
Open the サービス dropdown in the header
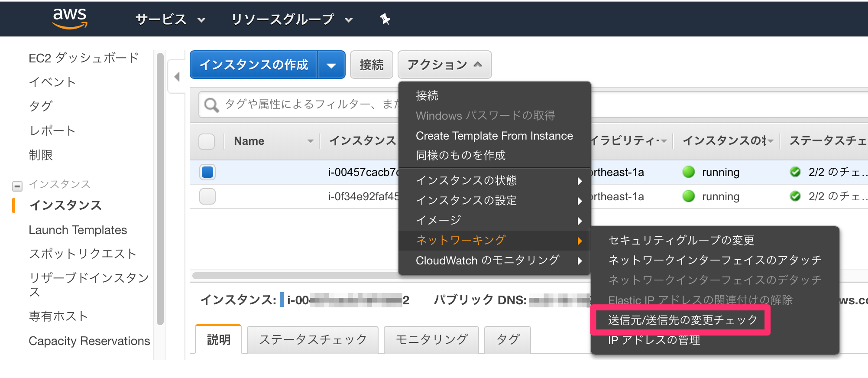pos(170,20)
